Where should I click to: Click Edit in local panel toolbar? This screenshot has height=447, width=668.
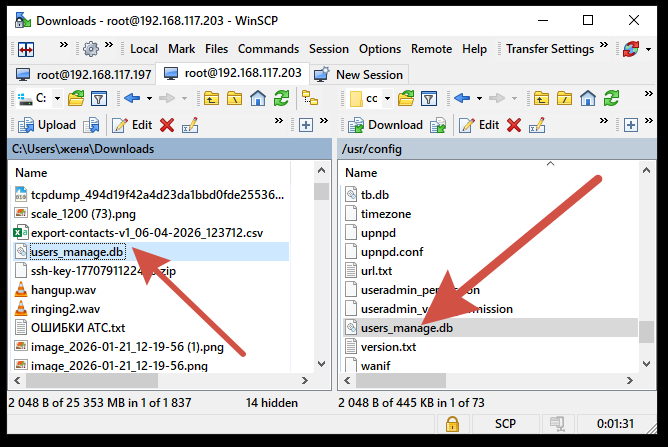132,125
